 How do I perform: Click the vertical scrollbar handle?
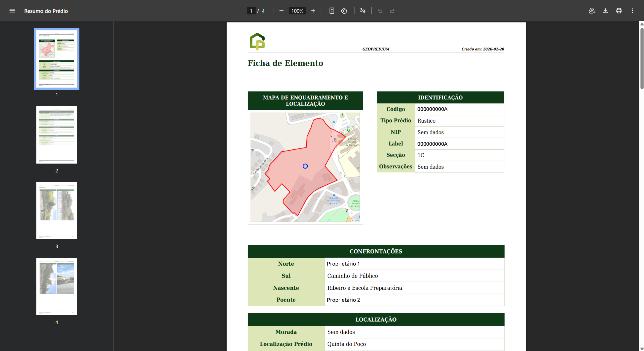(x=642, y=58)
